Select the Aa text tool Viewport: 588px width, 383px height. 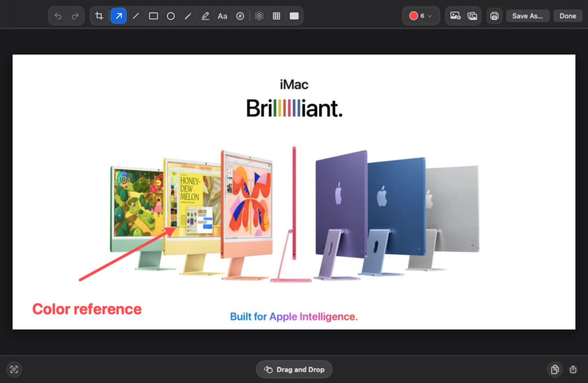(222, 16)
